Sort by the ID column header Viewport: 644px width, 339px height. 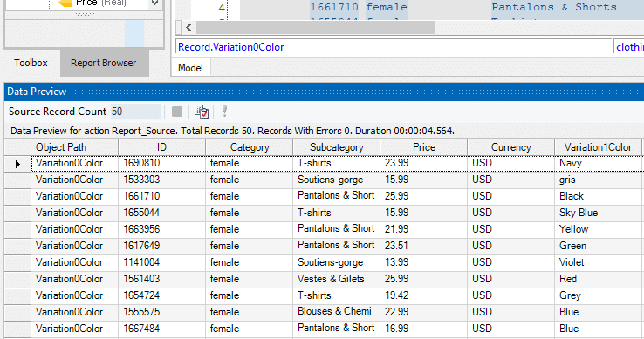click(161, 147)
